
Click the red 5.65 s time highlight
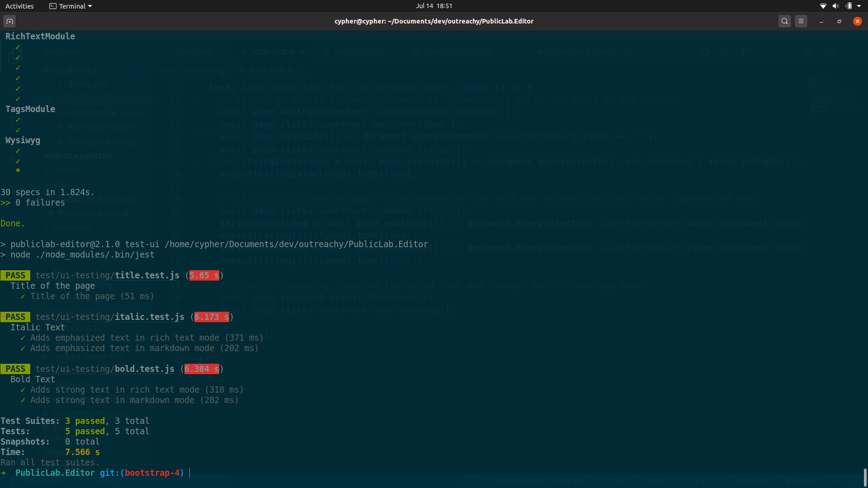204,275
